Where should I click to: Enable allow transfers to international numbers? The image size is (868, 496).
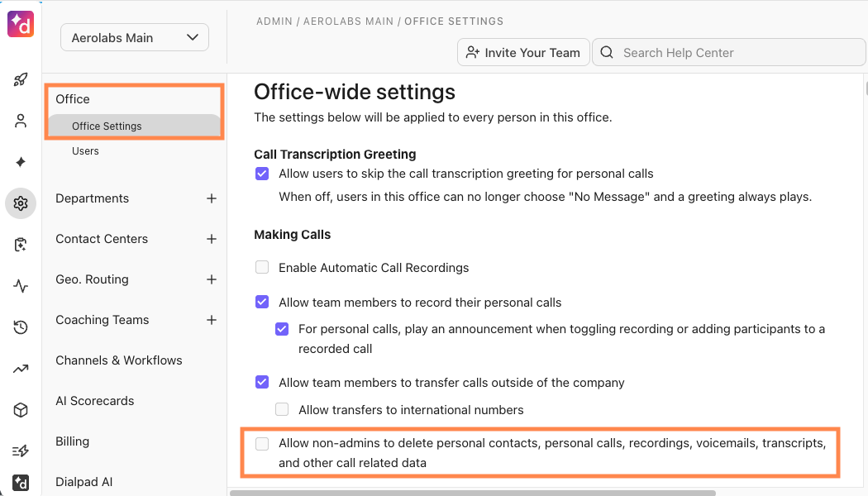point(282,410)
